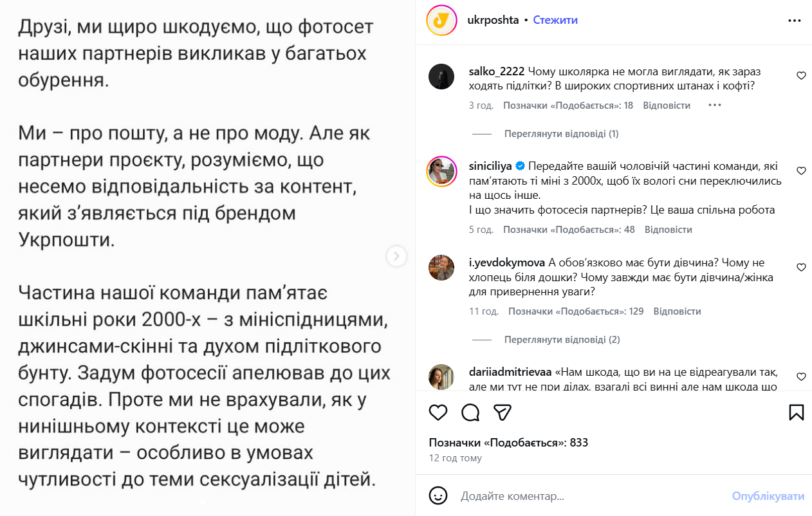Click the Опублікувати button
Viewport: 812px width, 516px height.
tap(768, 496)
